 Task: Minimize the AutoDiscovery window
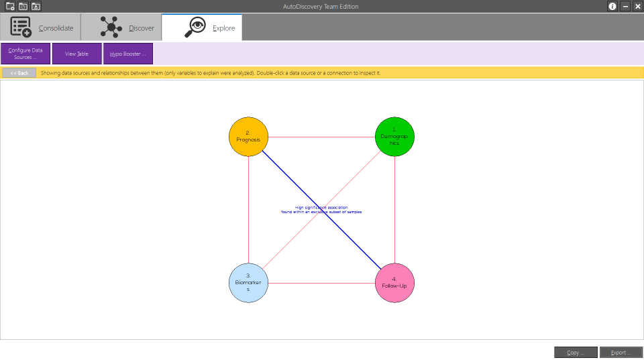(x=625, y=6)
